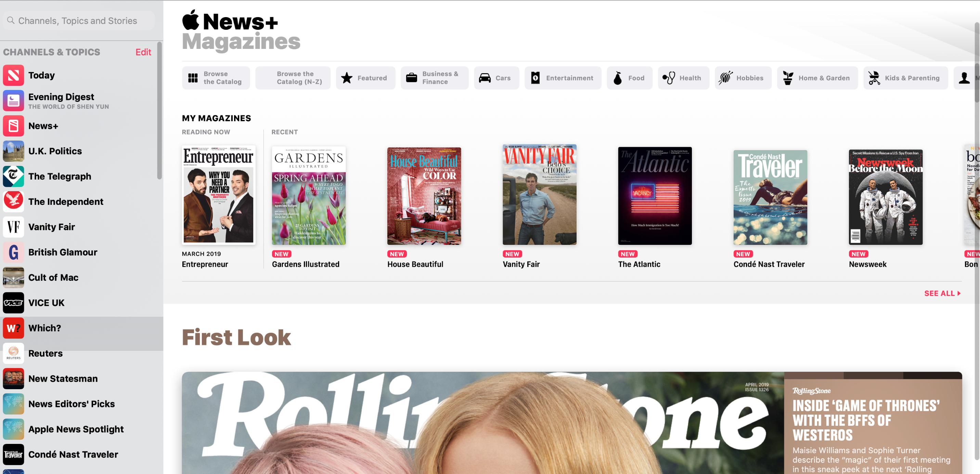Expand magazines with SEE ALL arrow
The height and width of the screenshot is (474, 980).
tap(942, 293)
